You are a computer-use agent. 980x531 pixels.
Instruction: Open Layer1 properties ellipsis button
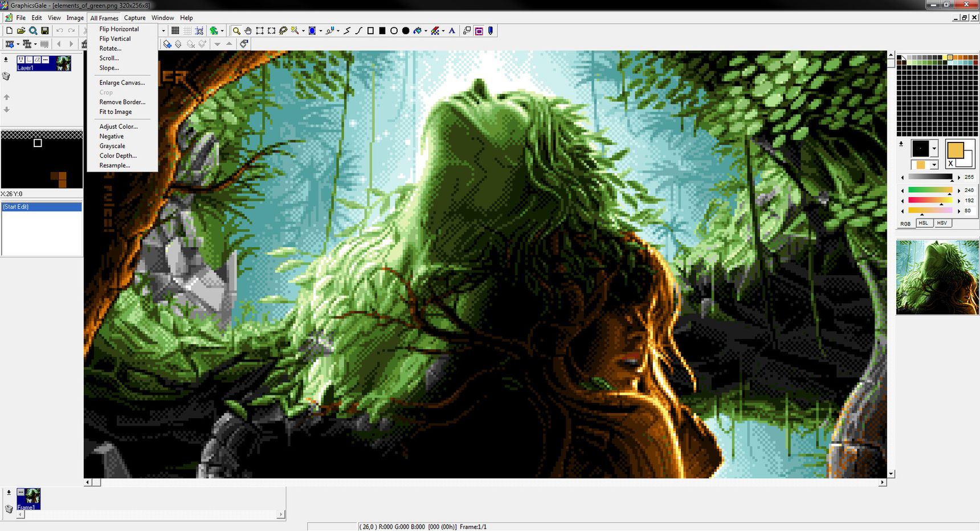tap(46, 59)
